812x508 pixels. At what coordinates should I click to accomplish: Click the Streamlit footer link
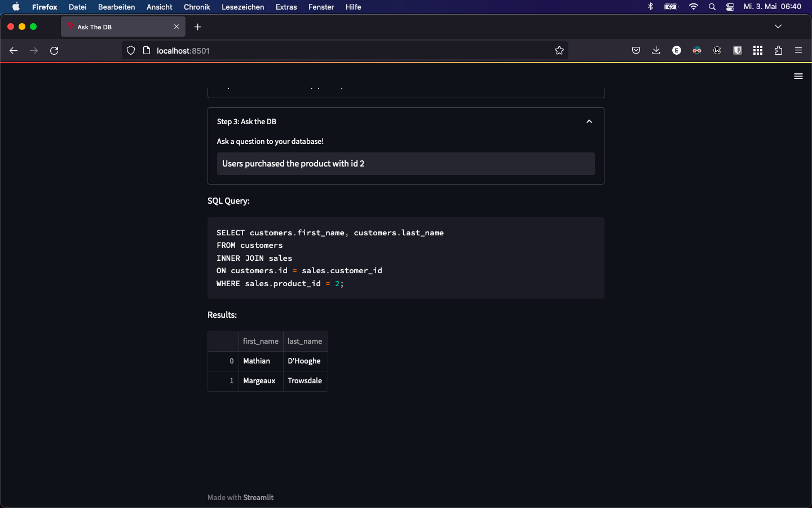click(258, 497)
